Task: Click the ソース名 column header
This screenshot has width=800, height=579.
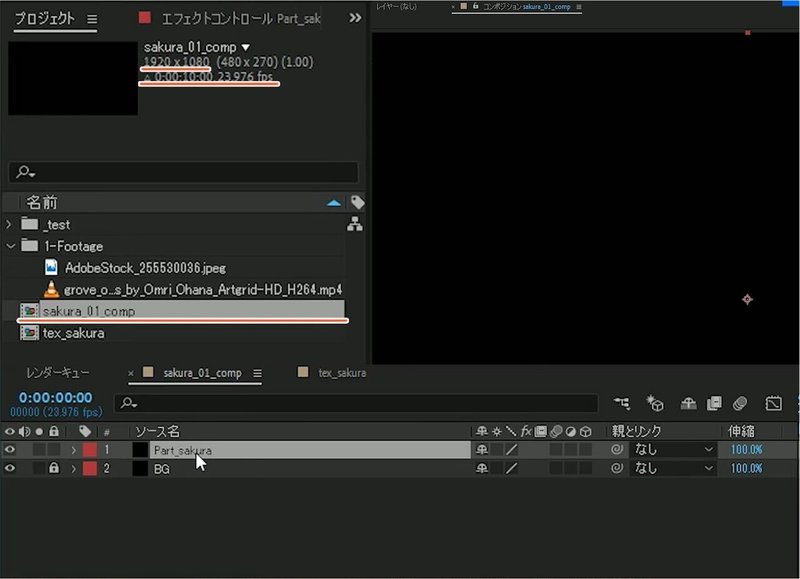Action: tap(157, 432)
